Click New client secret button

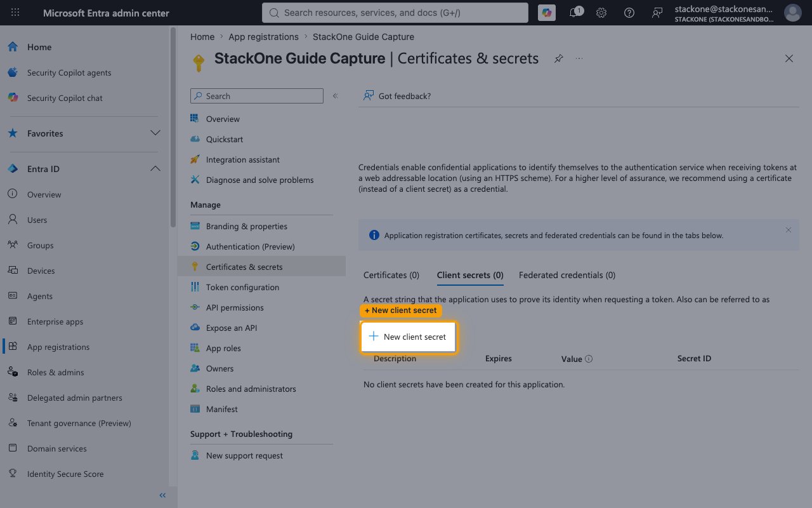pos(408,337)
